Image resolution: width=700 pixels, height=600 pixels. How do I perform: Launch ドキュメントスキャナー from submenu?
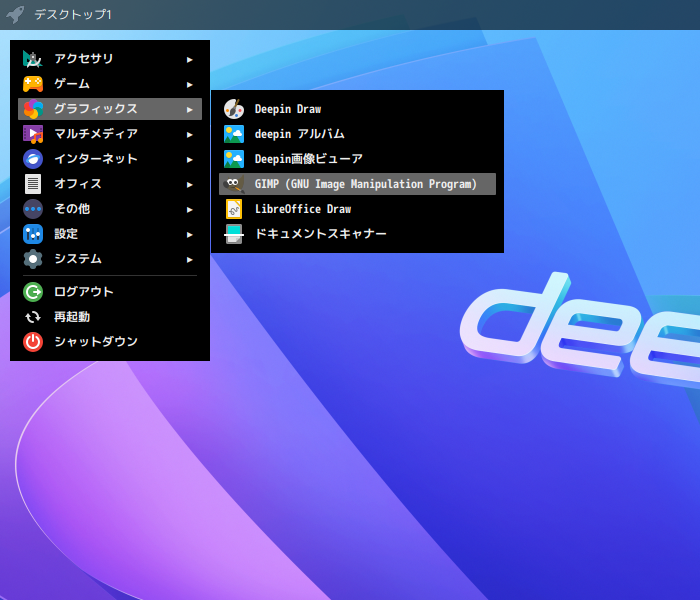[357, 234]
